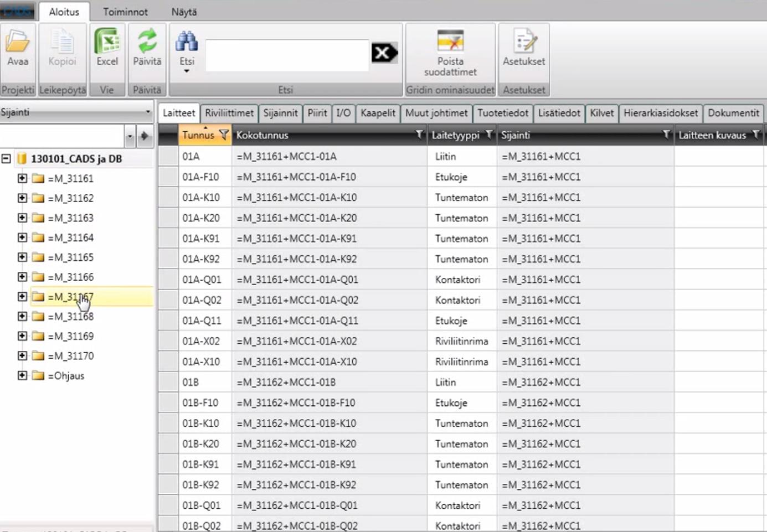767x532 pixels.
Task: Click the Etsi binoculars search icon
Action: coord(187,42)
